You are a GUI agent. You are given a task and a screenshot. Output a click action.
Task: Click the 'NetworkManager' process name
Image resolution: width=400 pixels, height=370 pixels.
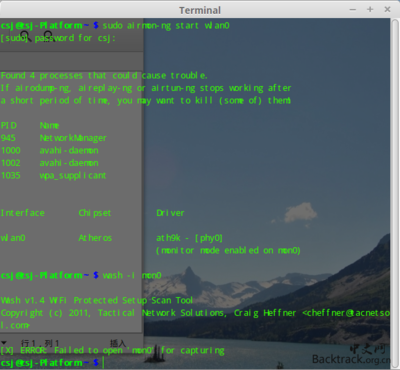[x=73, y=138]
